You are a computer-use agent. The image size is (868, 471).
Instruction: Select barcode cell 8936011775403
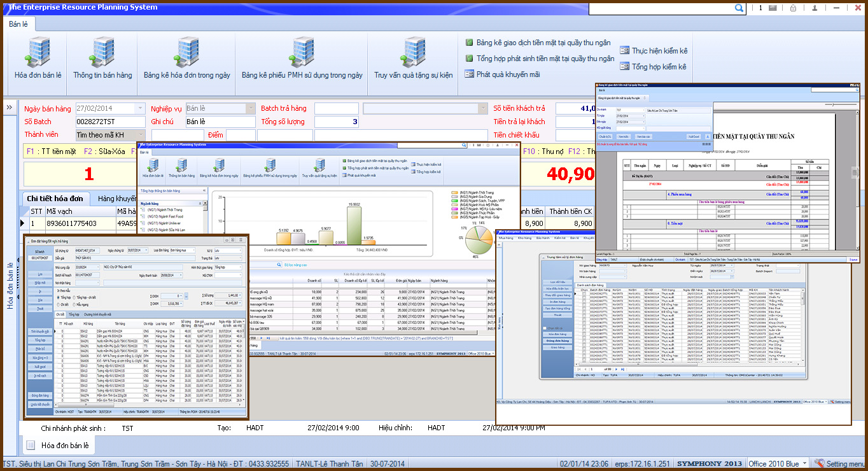pos(80,223)
